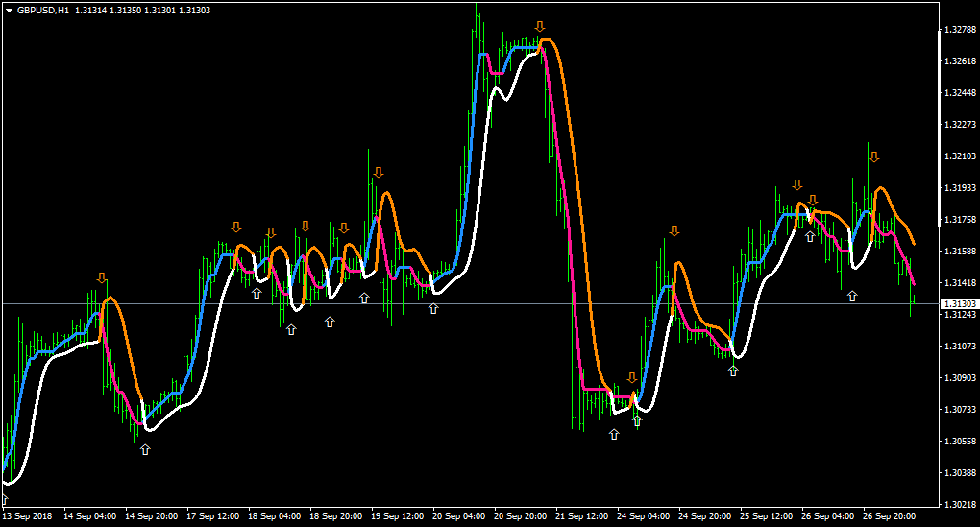Click the highlighted 1.31303 current price label on axis
980x527 pixels.
960,304
